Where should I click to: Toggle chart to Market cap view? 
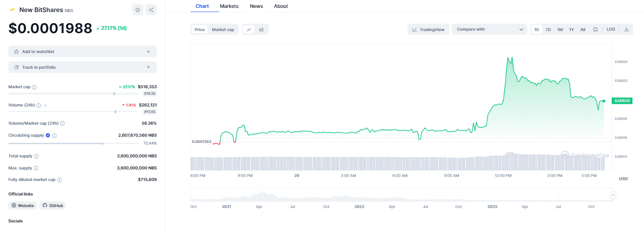(x=223, y=29)
